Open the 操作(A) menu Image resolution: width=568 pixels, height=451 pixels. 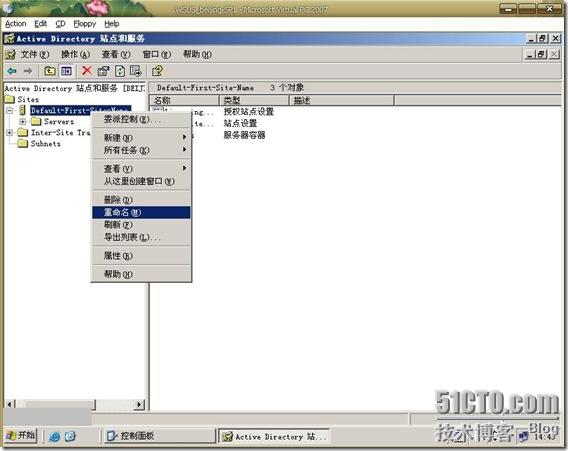coord(75,55)
